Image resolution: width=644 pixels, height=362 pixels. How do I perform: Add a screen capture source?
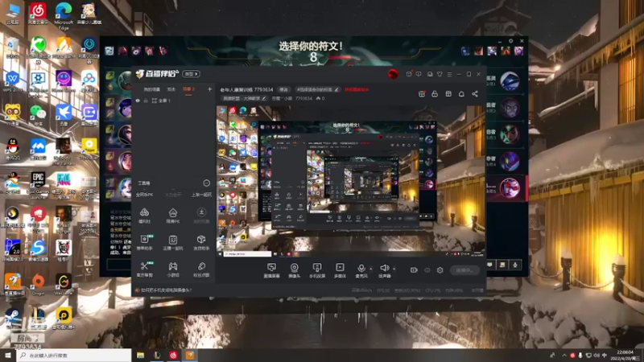tap(271, 270)
